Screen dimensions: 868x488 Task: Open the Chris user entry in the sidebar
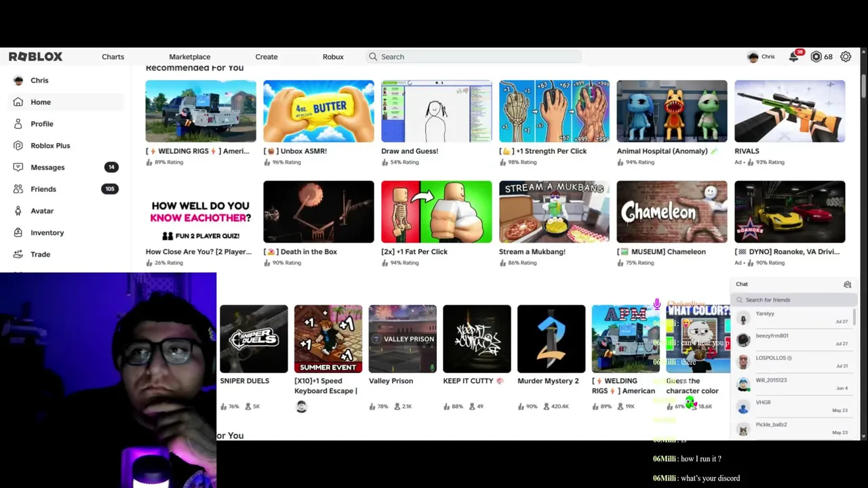coord(66,81)
